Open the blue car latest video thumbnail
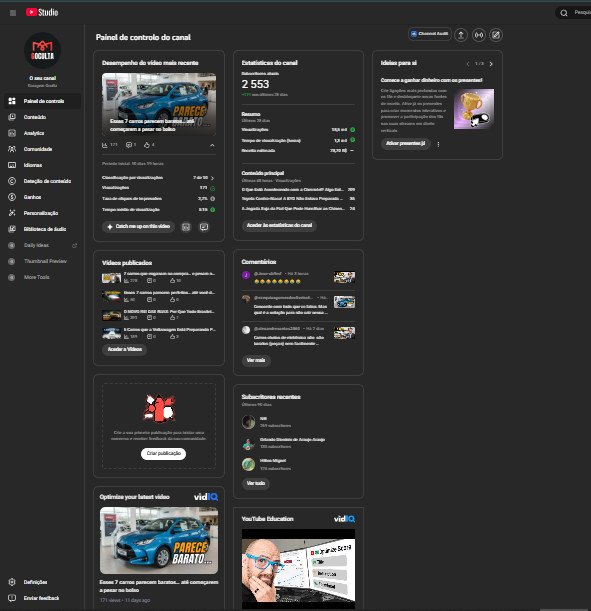 click(x=159, y=104)
